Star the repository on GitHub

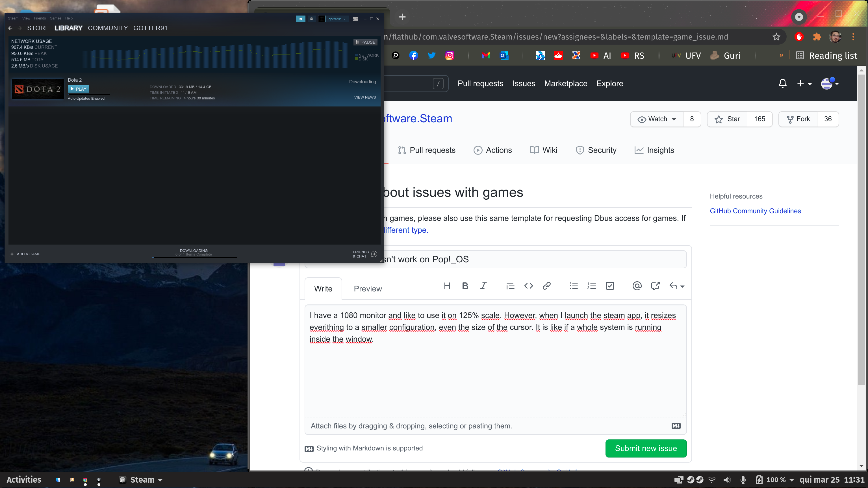click(727, 119)
